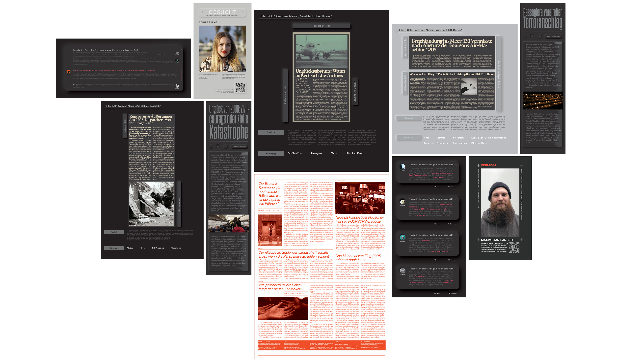Click the plus icon right of MAXIMILIAN LANGER
Viewport: 644px width, 362px height.
point(522,240)
